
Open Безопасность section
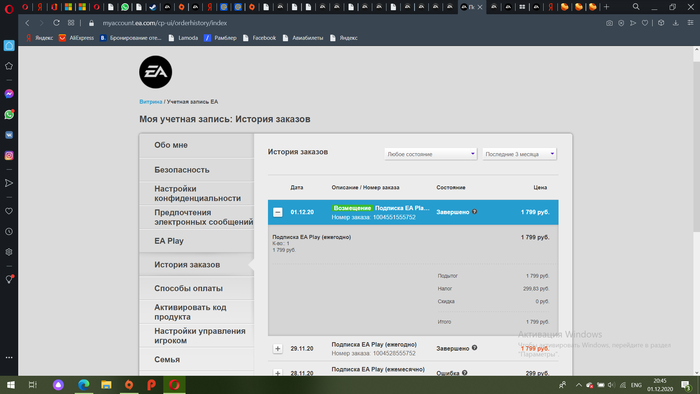pos(197,170)
